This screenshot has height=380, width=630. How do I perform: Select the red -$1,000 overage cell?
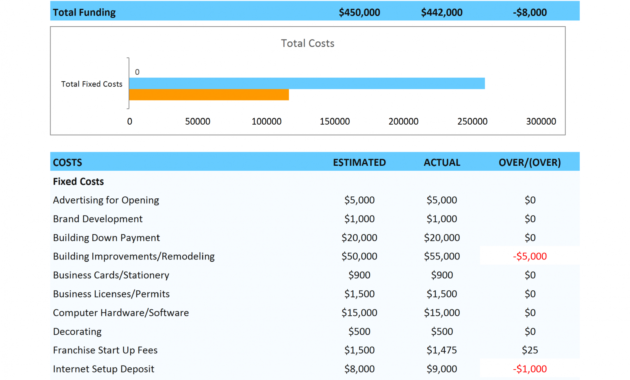(x=530, y=369)
